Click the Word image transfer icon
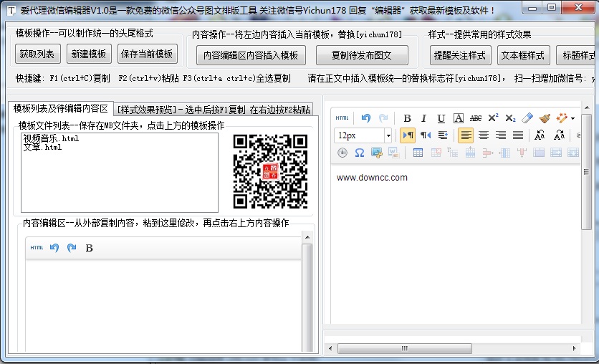The width and height of the screenshot is (599, 364). (394, 153)
